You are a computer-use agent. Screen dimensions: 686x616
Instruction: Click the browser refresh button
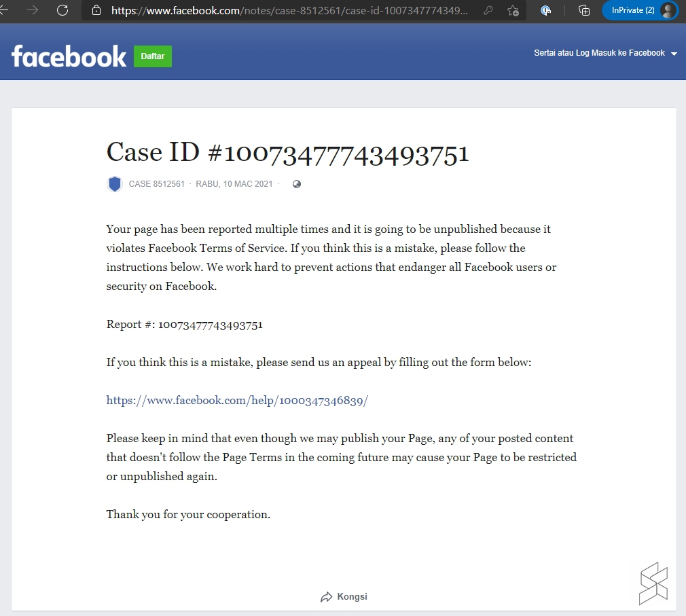click(62, 10)
